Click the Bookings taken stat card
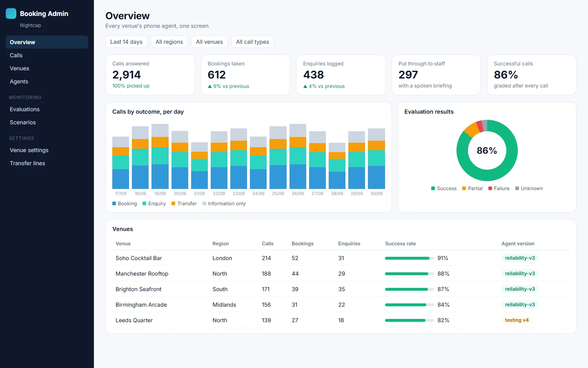 point(245,75)
